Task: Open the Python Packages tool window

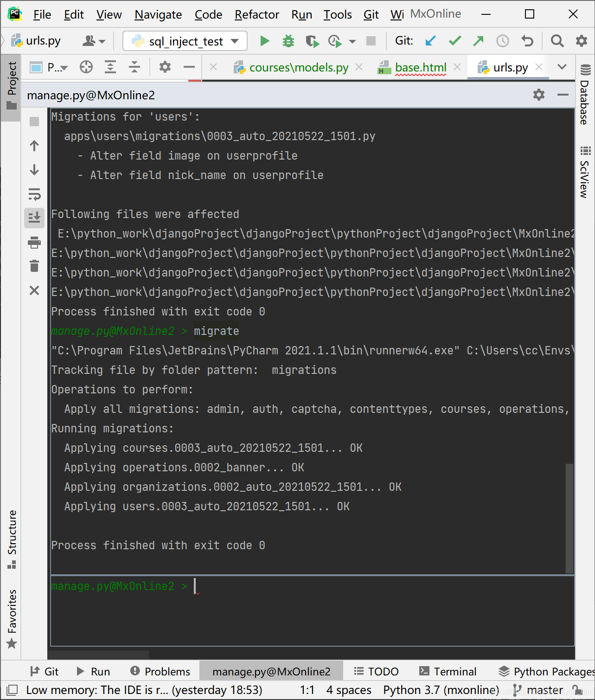Action: [546, 671]
